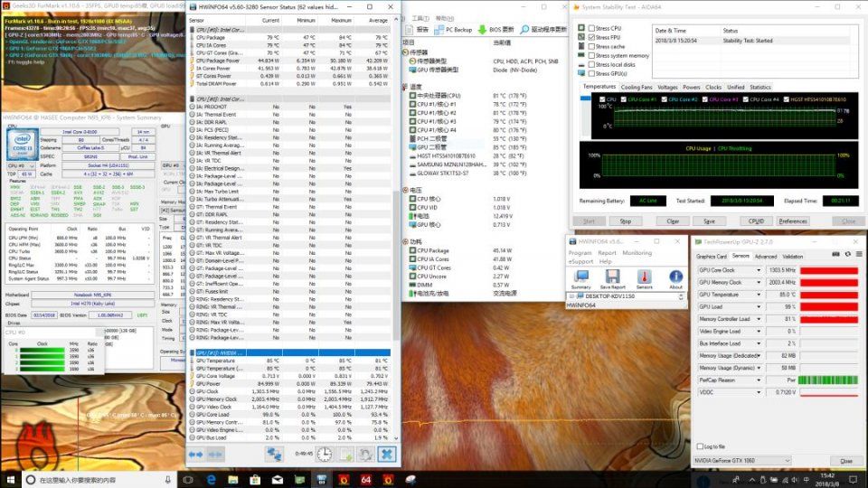Enable the Stress CPU checkbox

[x=590, y=28]
